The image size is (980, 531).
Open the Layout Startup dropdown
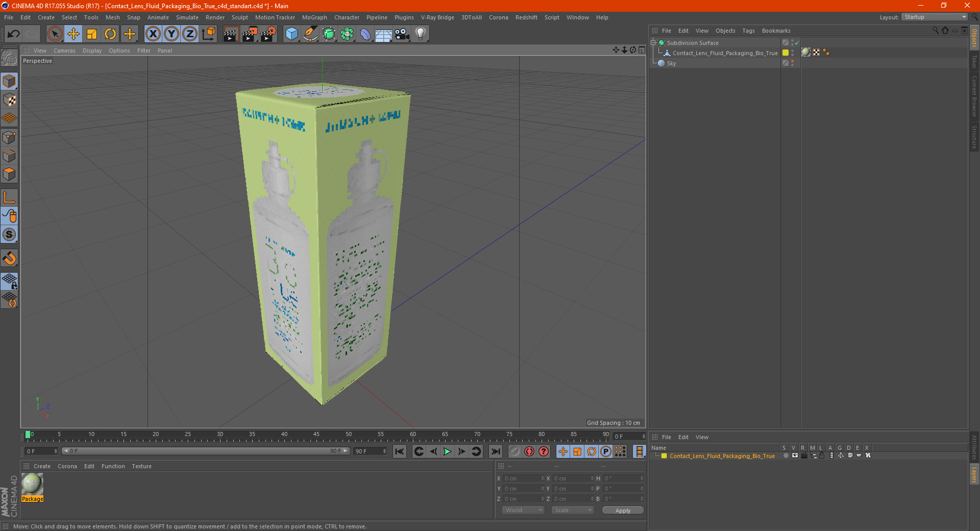[935, 17]
